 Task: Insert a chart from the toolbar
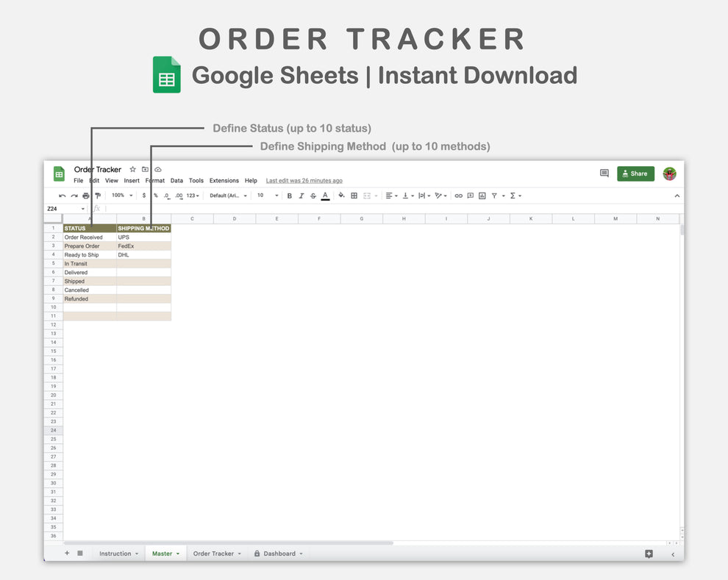[482, 196]
